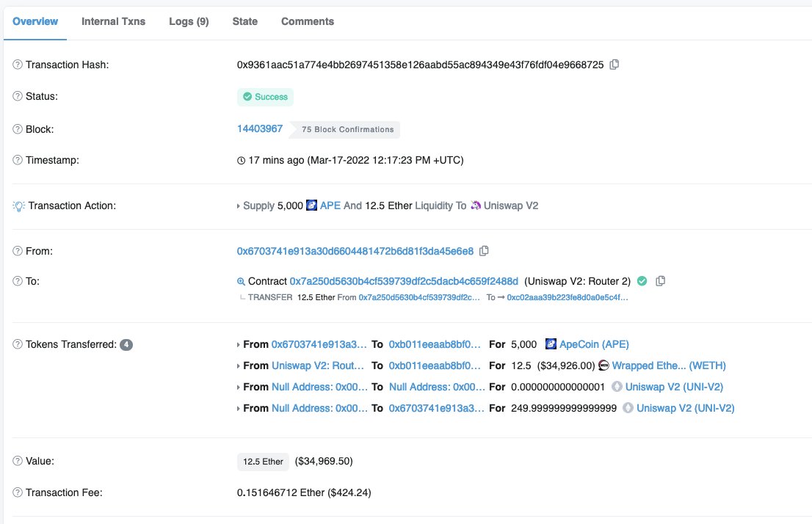Screen dimensions: 812x524
Task: Click 75 Block Confirmations badge
Action: click(345, 129)
